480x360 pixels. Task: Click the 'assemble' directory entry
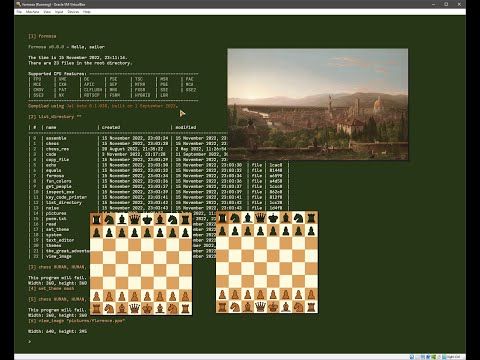coord(56,138)
